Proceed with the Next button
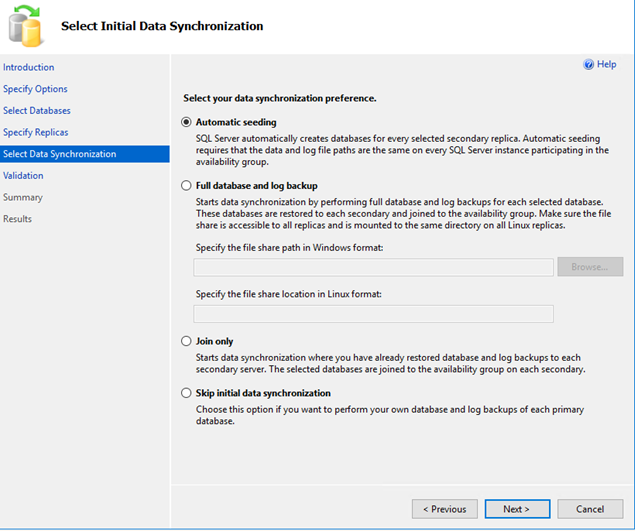Viewport: 635px width, 531px height. coord(517,510)
